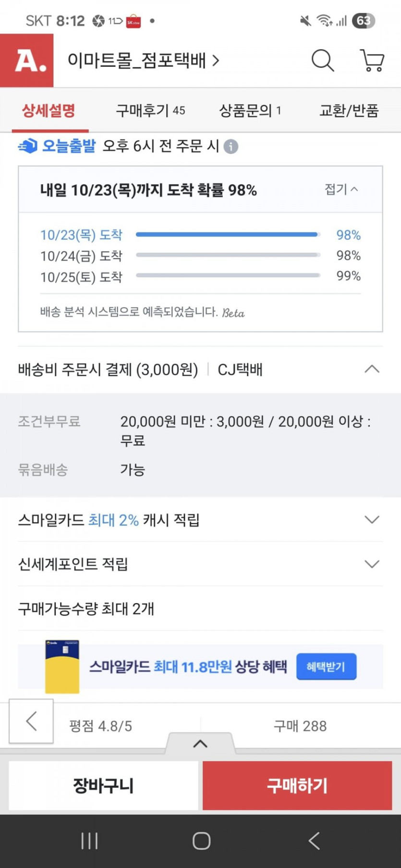Tap the previous page arrow box
Viewport: 401px width, 868px height.
tap(31, 721)
